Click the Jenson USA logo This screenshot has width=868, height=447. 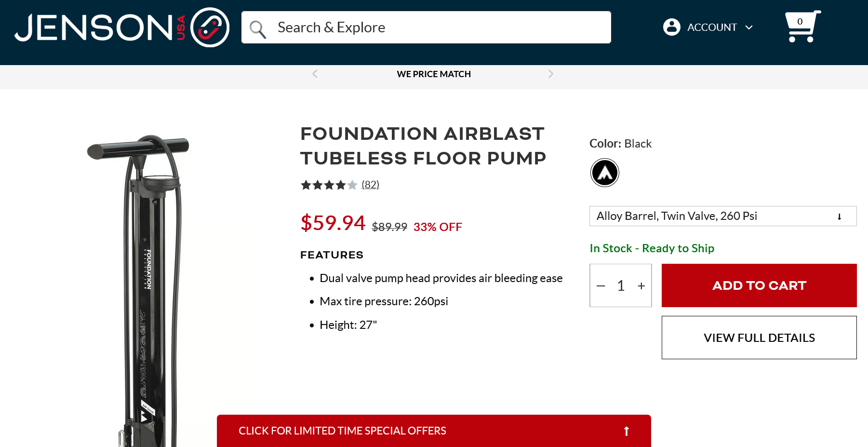121,27
